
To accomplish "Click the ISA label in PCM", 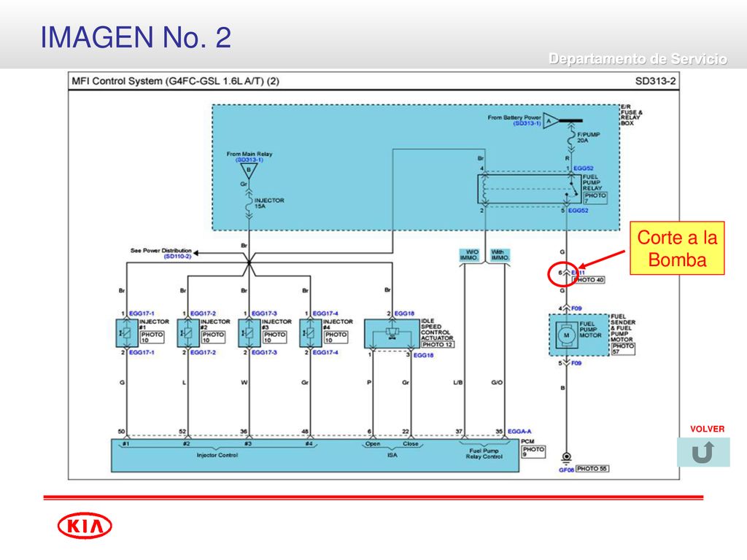I will click(392, 455).
